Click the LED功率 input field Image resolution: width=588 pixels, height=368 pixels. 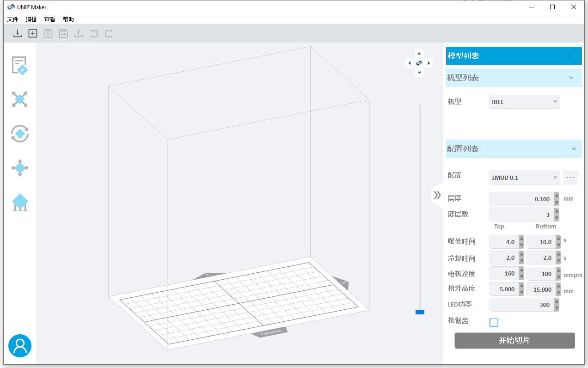tap(521, 305)
